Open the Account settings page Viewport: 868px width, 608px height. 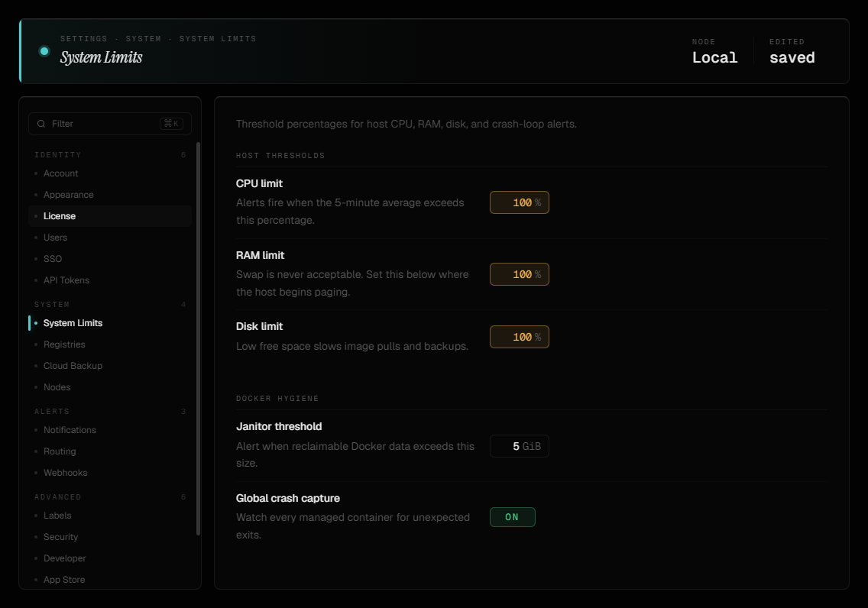(109, 173)
